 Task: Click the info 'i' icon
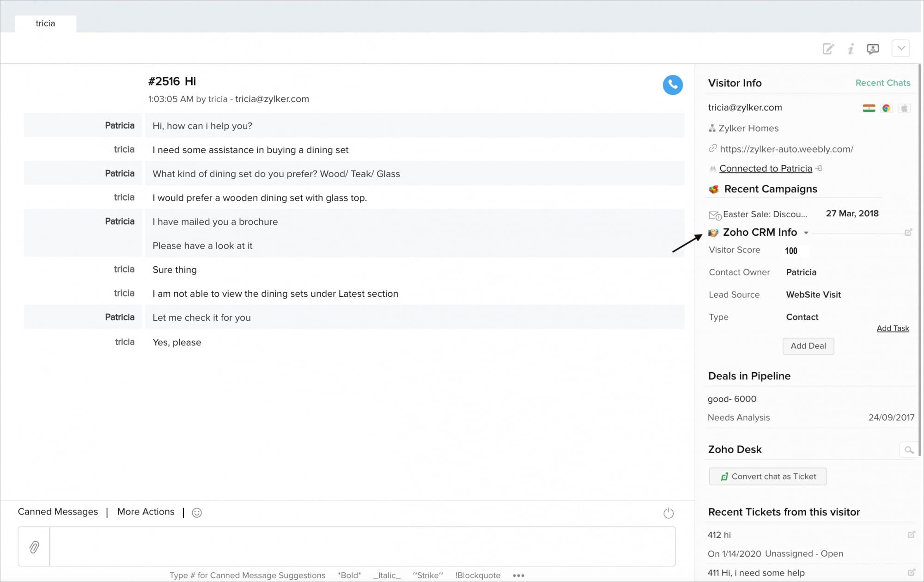point(851,49)
